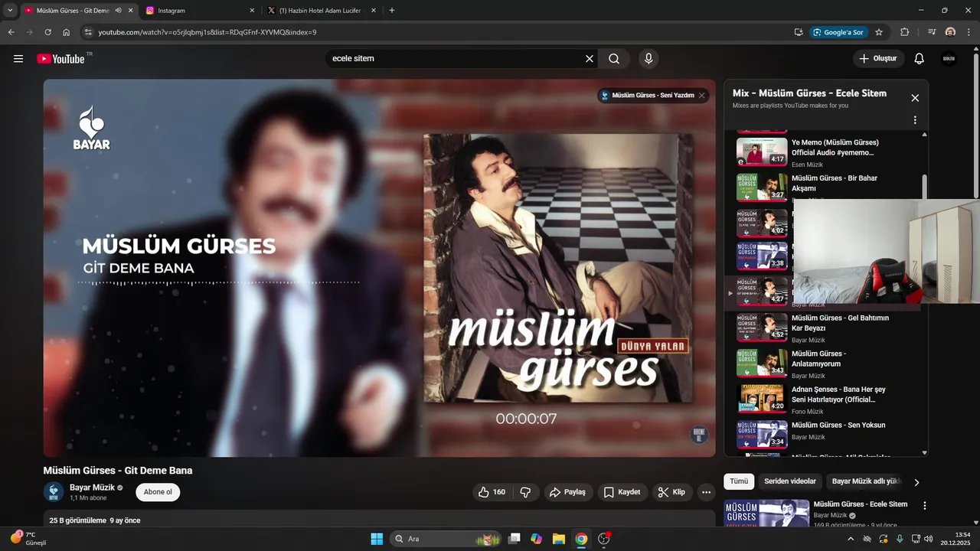This screenshot has height=551, width=980.
Task: Select the Seriden videolar filter chip
Action: point(791,481)
